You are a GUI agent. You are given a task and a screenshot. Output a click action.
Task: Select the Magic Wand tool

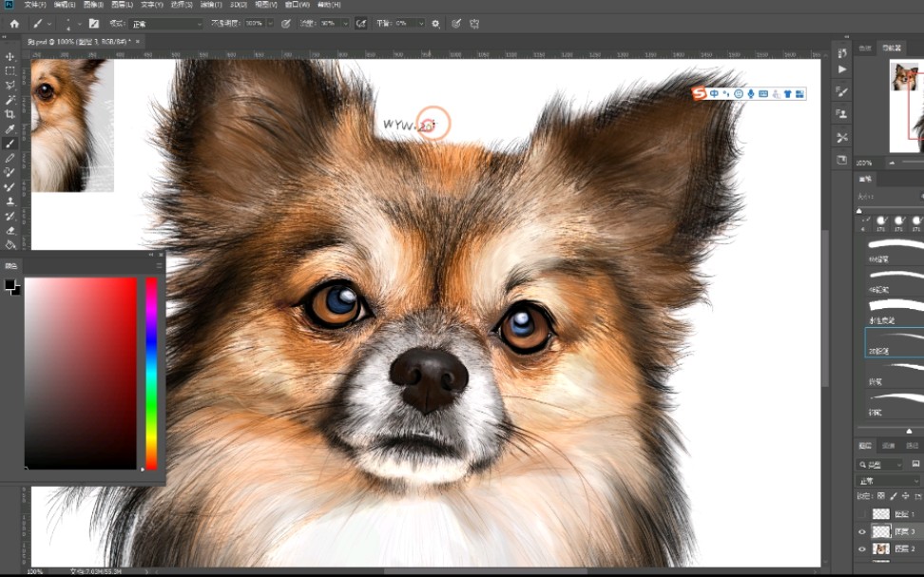click(x=10, y=100)
